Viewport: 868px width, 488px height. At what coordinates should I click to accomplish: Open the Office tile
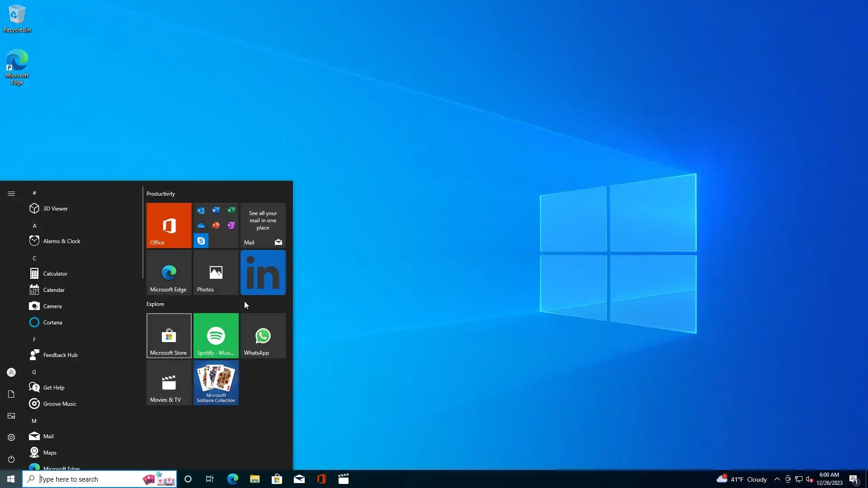pyautogui.click(x=169, y=225)
